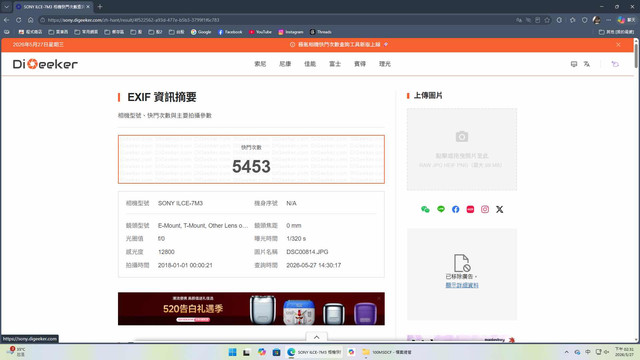
Task: Open the tab list dropdown arrow
Action: [7, 7]
